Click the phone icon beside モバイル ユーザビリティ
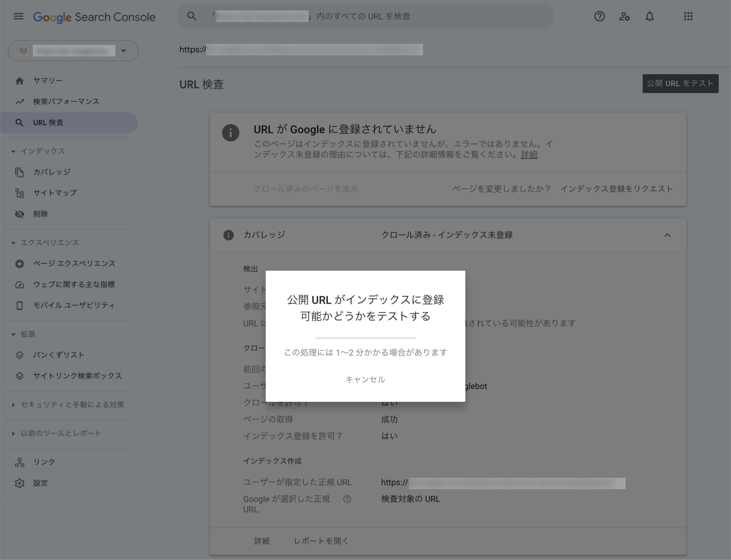731x560 pixels. click(20, 305)
